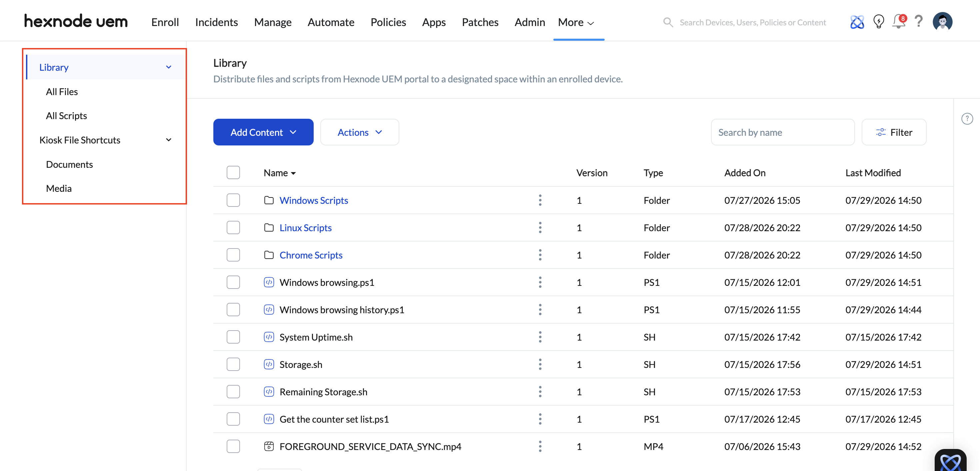Open the Actions dropdown
This screenshot has width=980, height=471.
[x=360, y=132]
